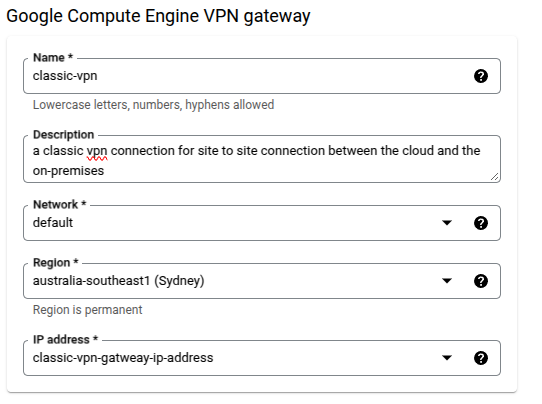The image size is (542, 404).
Task: Click the misspelled word vpn in Description
Action: click(97, 152)
